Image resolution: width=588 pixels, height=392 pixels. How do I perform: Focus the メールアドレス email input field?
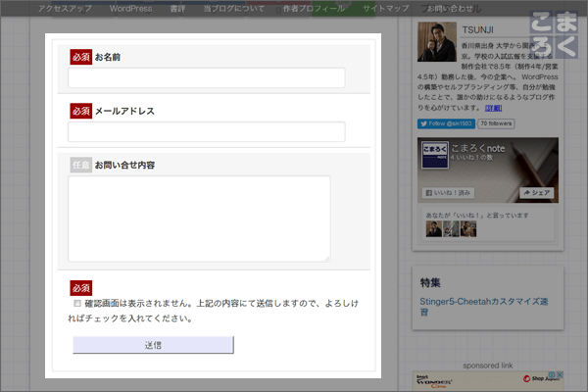coord(206,131)
